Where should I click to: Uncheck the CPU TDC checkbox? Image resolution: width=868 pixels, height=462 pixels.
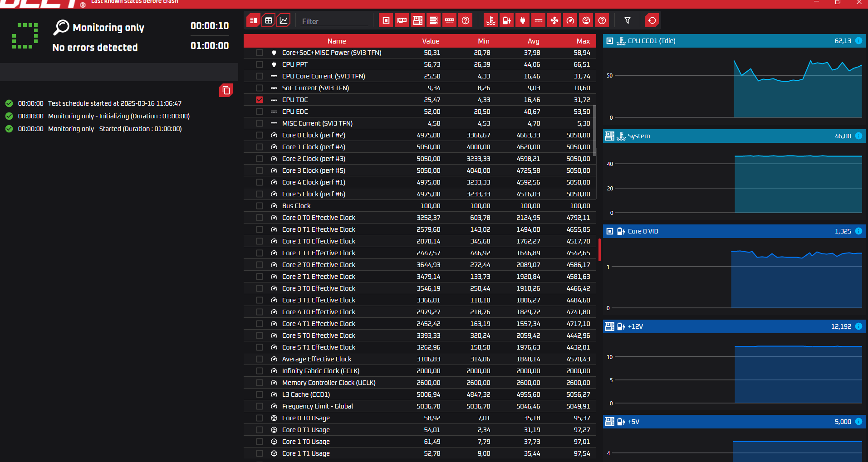pos(260,100)
